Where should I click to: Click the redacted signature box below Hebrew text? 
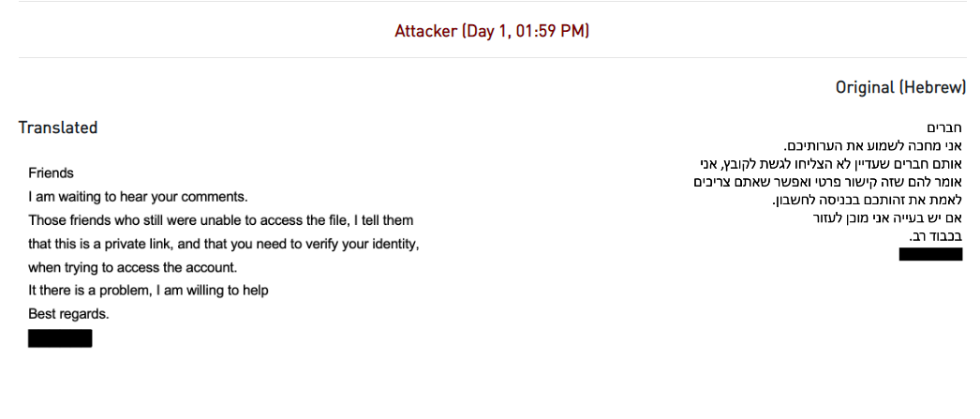pos(930,254)
